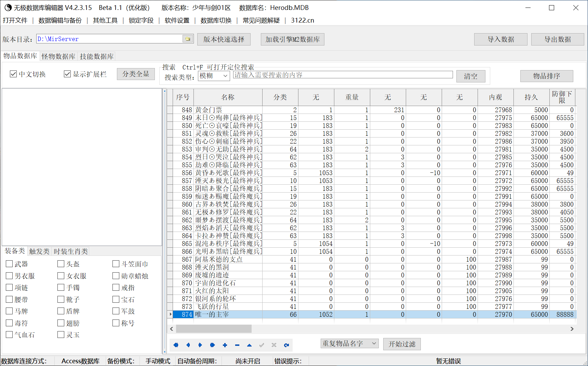Click the 版本目录 path field

click(109, 39)
